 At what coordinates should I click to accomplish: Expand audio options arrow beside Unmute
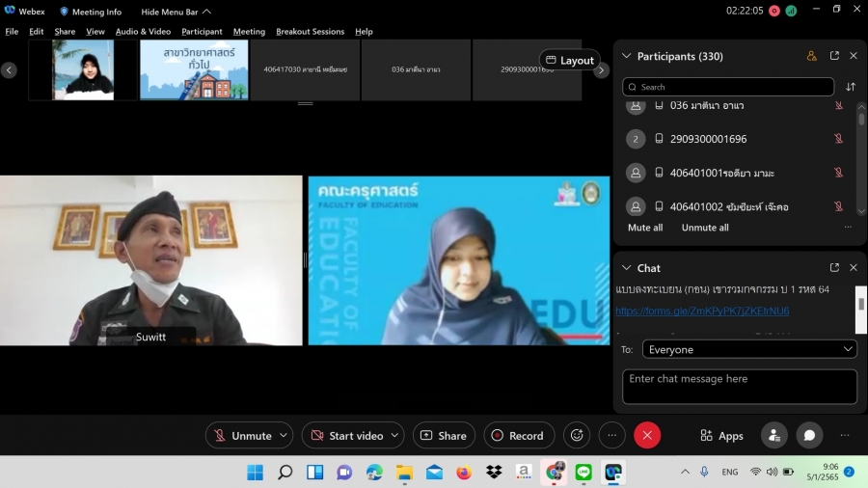pos(284,435)
